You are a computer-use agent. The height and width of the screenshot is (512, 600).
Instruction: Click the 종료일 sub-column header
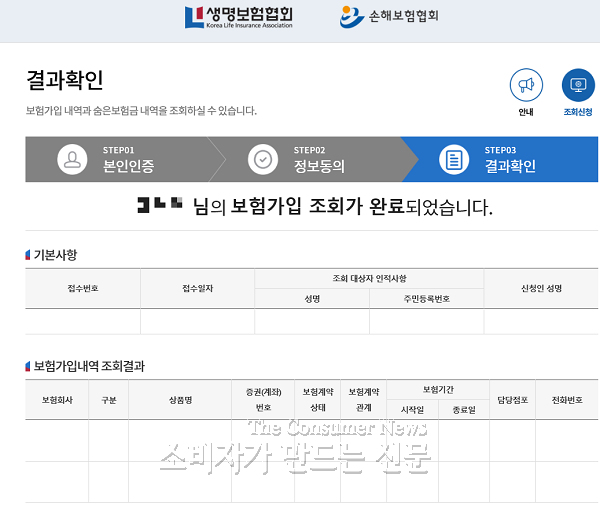(464, 409)
